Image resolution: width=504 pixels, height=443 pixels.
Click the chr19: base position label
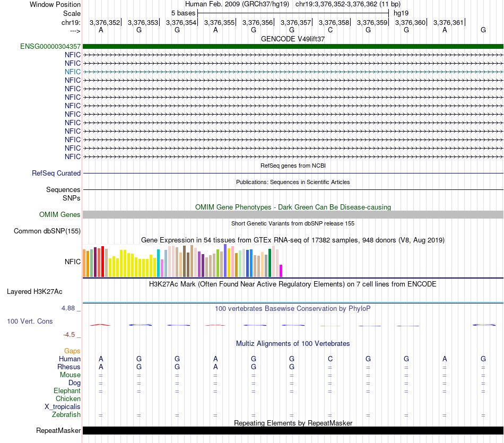coord(71,22)
